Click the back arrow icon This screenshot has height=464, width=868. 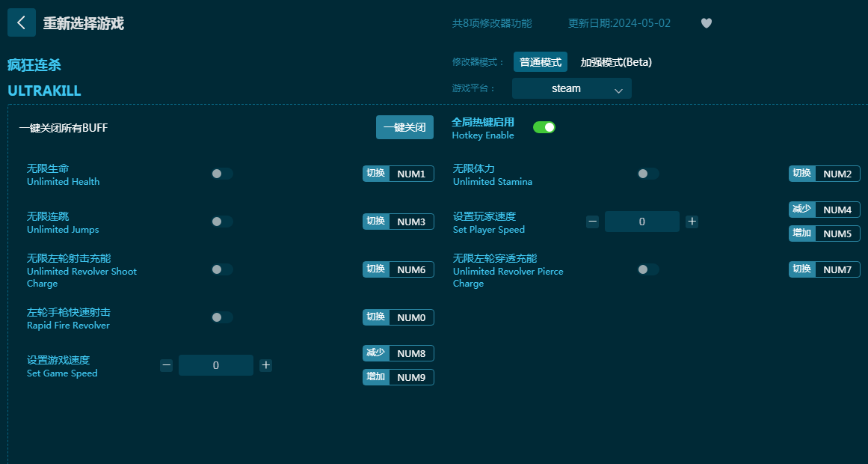click(x=22, y=22)
